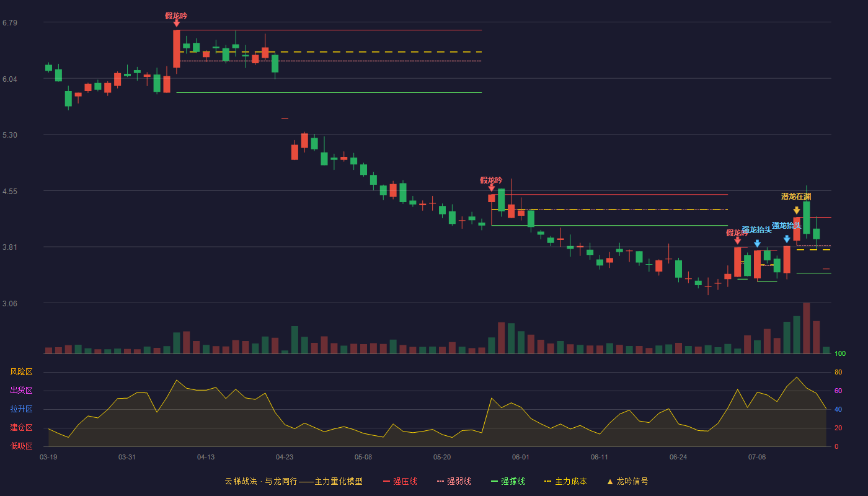Viewport: 868px width, 496px height.
Task: Click the 04-23 date label
Action: click(285, 457)
